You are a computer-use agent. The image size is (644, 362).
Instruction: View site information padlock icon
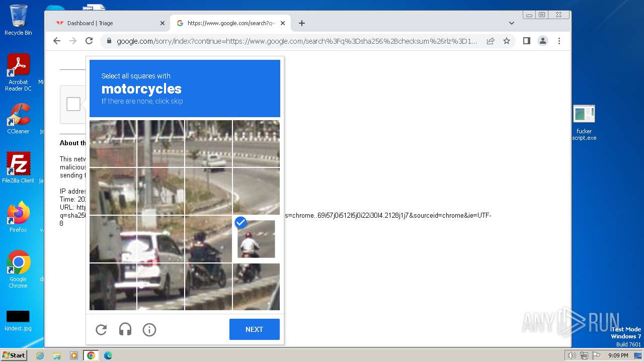coord(108,41)
